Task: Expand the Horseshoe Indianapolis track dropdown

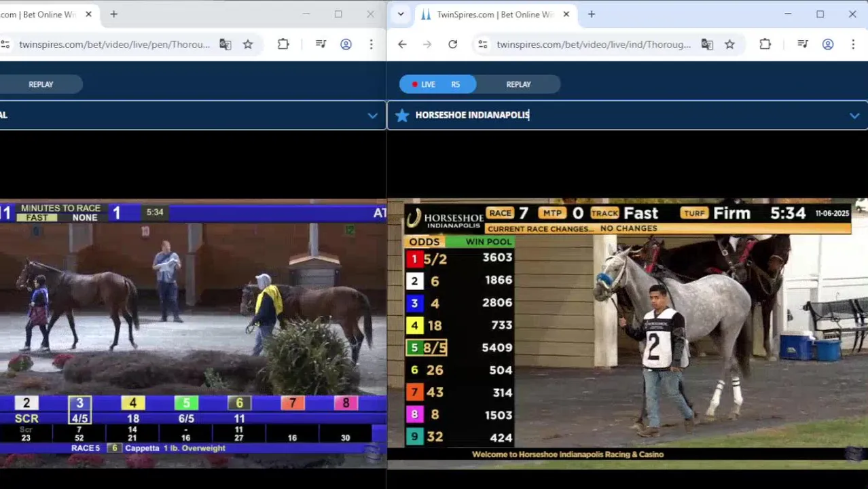Action: tap(854, 115)
